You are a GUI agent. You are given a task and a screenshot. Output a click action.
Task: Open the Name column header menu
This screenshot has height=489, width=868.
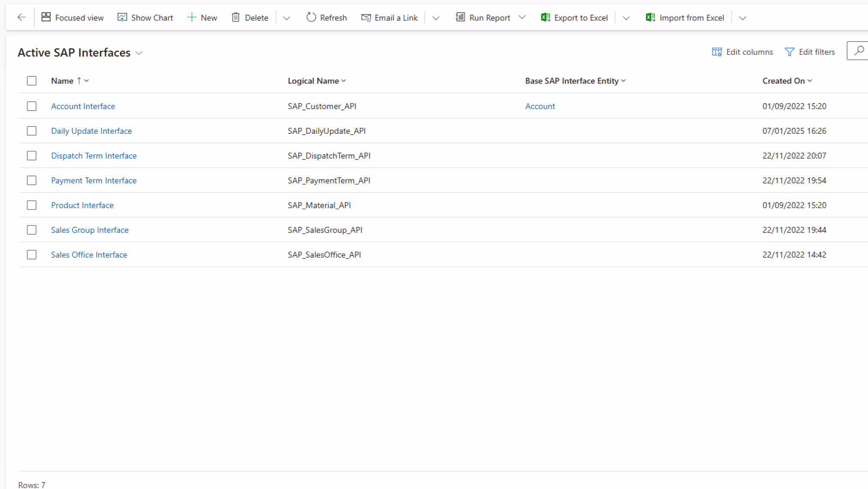(x=70, y=81)
